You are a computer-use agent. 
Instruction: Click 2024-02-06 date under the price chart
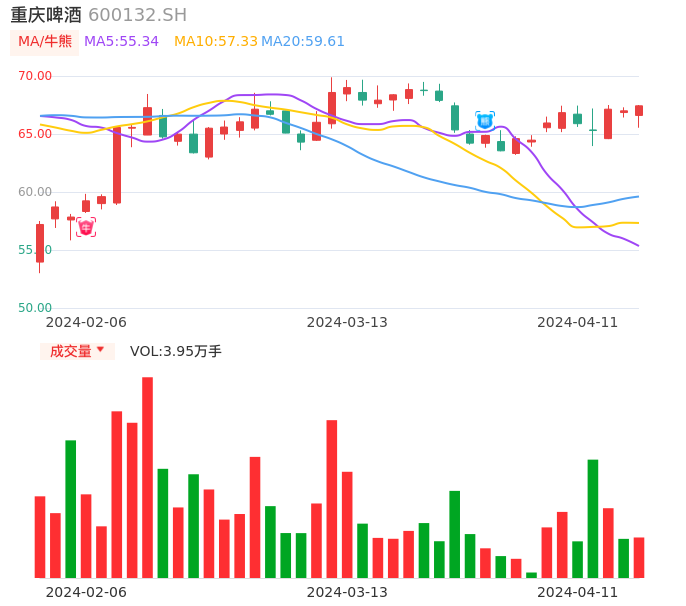point(86,322)
